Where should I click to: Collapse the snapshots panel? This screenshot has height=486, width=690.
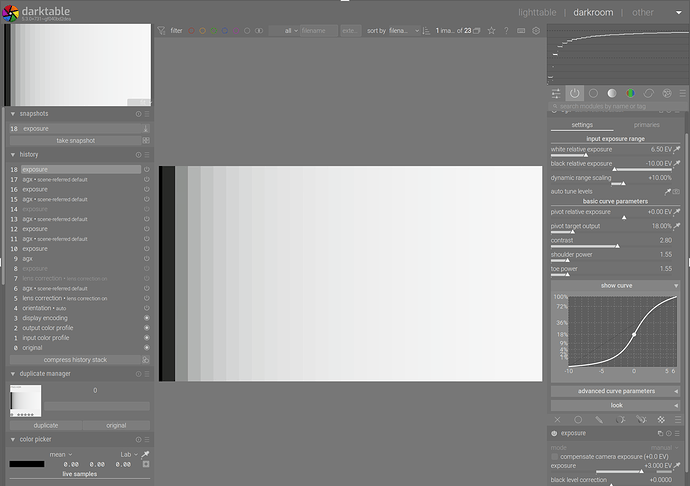tap(13, 114)
